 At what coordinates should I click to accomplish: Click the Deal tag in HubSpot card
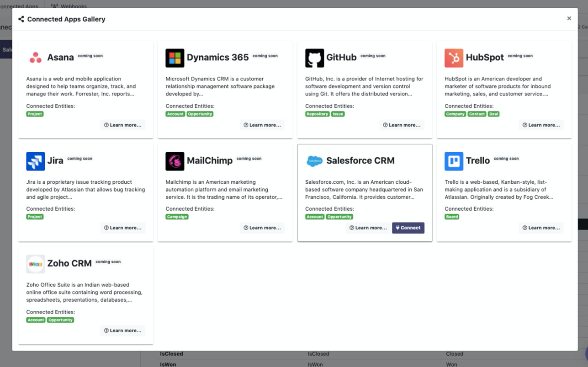493,114
